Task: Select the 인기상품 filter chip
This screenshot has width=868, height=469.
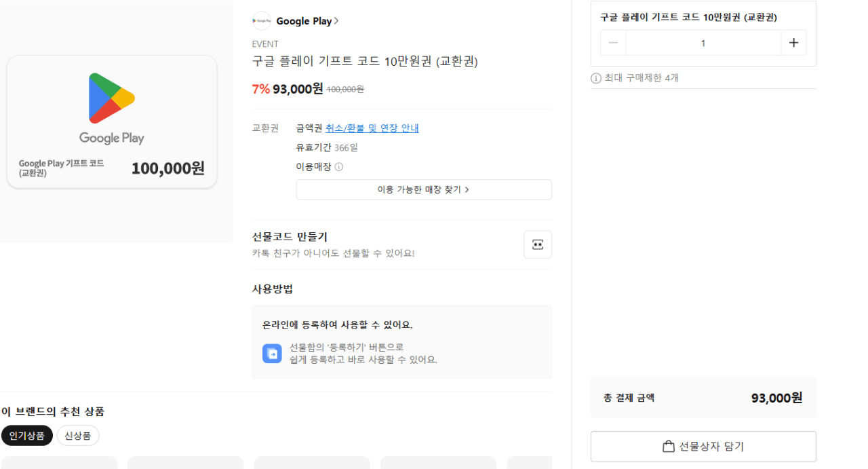Action: tap(27, 436)
